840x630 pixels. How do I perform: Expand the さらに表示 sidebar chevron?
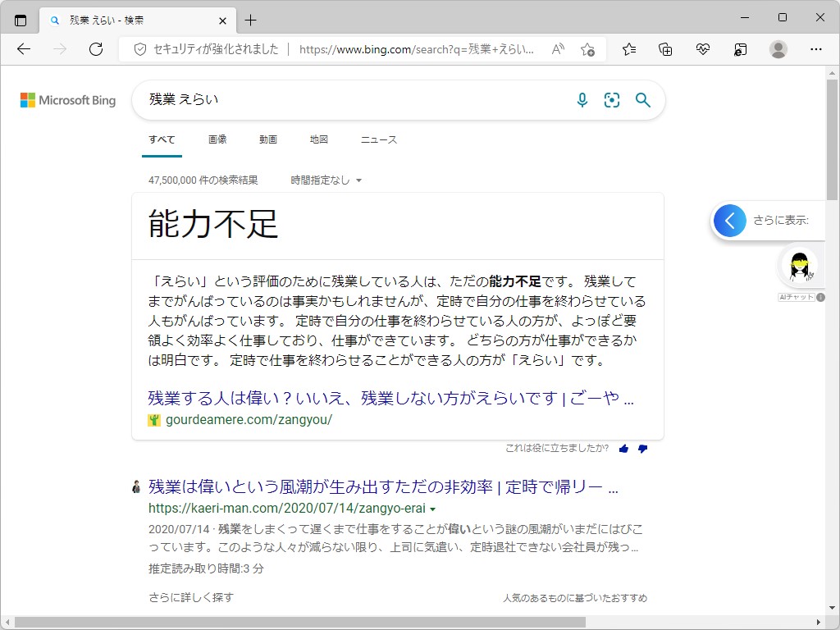pos(729,220)
